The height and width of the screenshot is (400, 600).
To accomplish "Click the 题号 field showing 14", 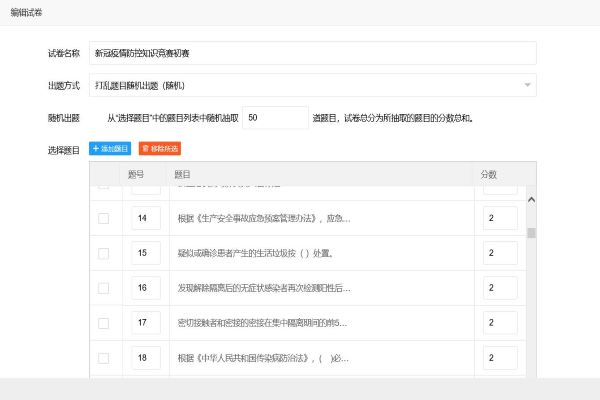I will click(x=146, y=218).
